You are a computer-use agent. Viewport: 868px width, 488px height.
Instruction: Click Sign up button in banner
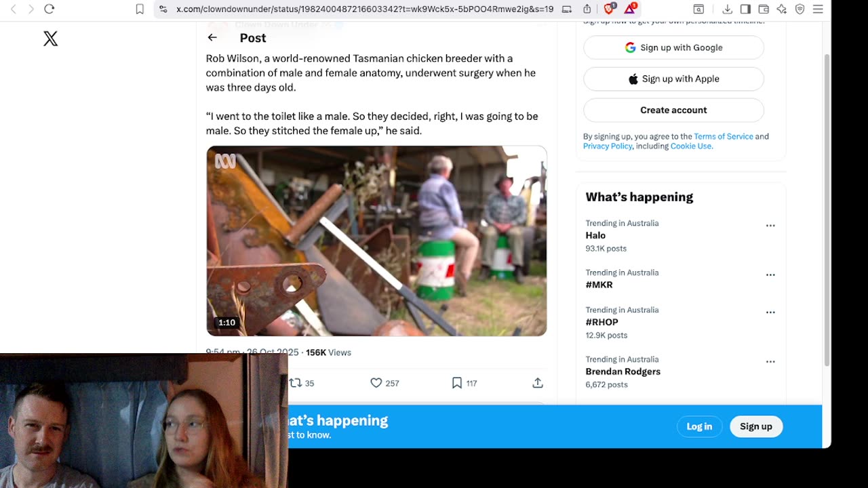click(x=756, y=426)
